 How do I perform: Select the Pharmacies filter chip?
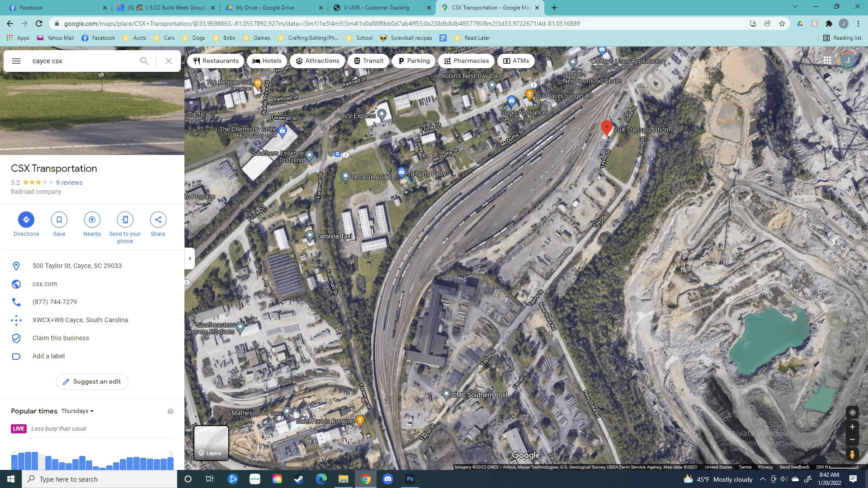[467, 61]
